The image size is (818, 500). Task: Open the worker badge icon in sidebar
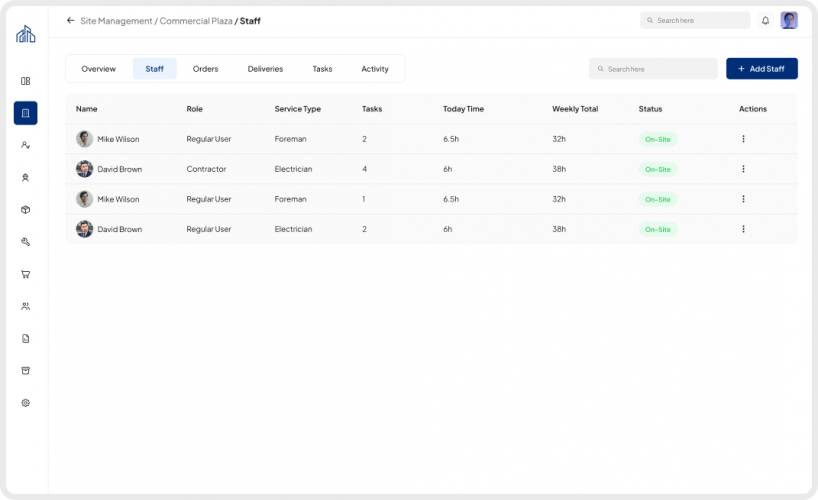[26, 177]
